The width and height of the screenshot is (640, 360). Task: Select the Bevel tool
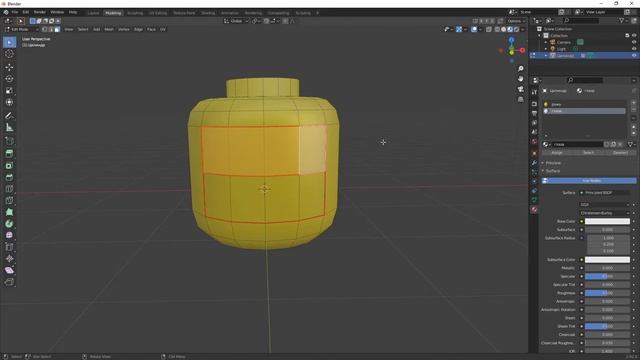[x=9, y=177]
